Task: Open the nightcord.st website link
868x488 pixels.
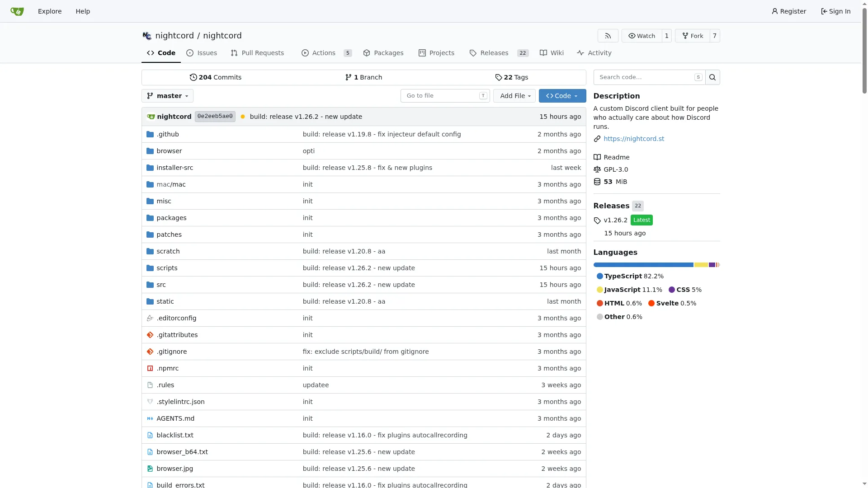Action: point(634,139)
